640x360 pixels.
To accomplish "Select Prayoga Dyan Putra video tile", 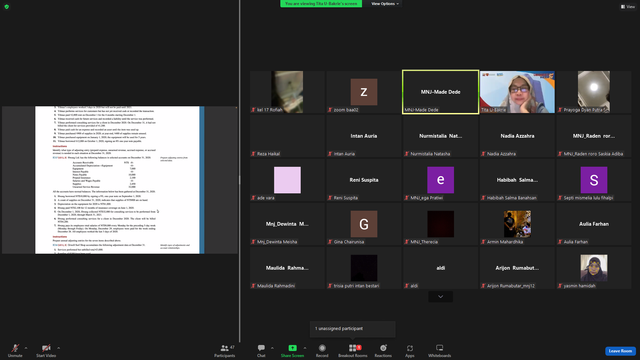I will pyautogui.click(x=594, y=92).
